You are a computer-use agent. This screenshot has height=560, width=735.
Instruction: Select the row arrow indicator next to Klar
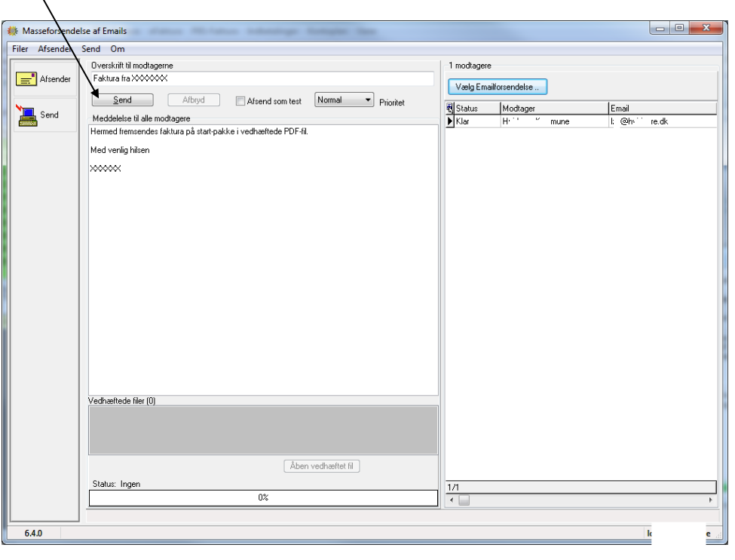449,121
